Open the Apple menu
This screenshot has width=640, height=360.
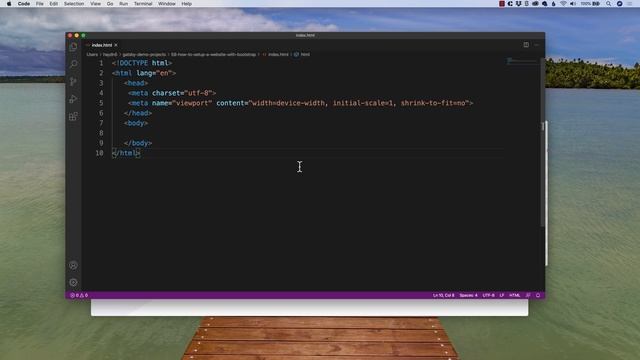click(x=9, y=4)
